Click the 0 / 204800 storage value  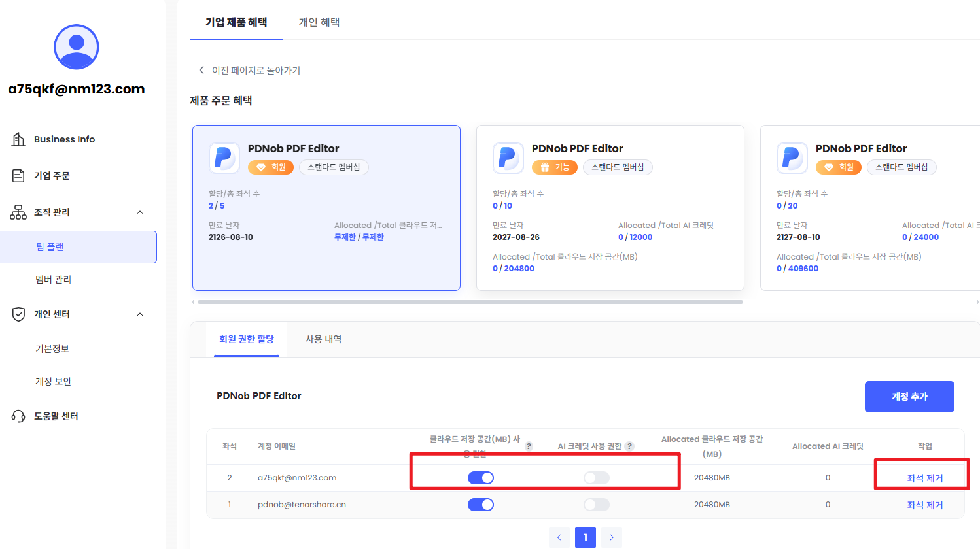click(514, 269)
